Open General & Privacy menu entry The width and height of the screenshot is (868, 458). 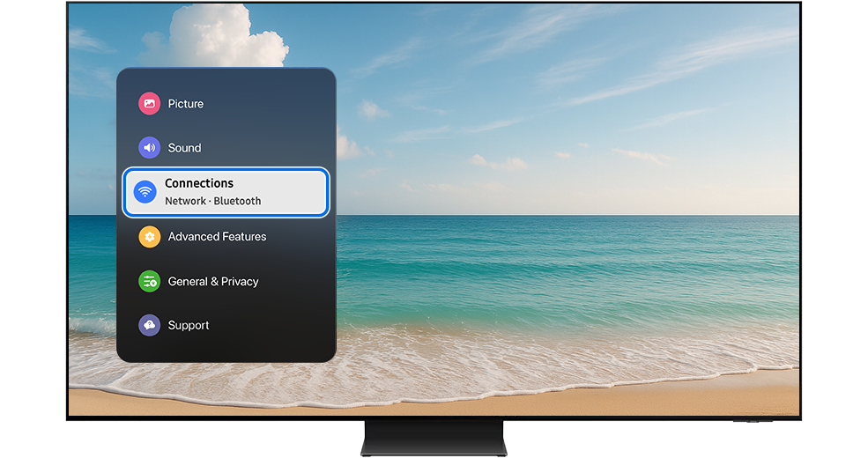[x=213, y=281]
